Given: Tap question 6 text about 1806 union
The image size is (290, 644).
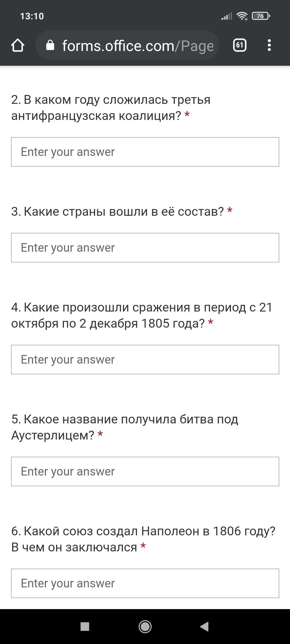Looking at the screenshot, I should tap(143, 539).
